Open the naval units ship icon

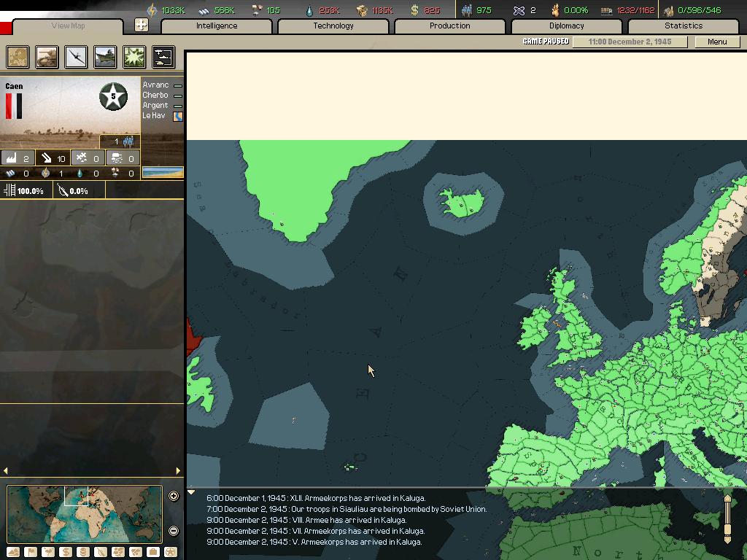pos(105,57)
